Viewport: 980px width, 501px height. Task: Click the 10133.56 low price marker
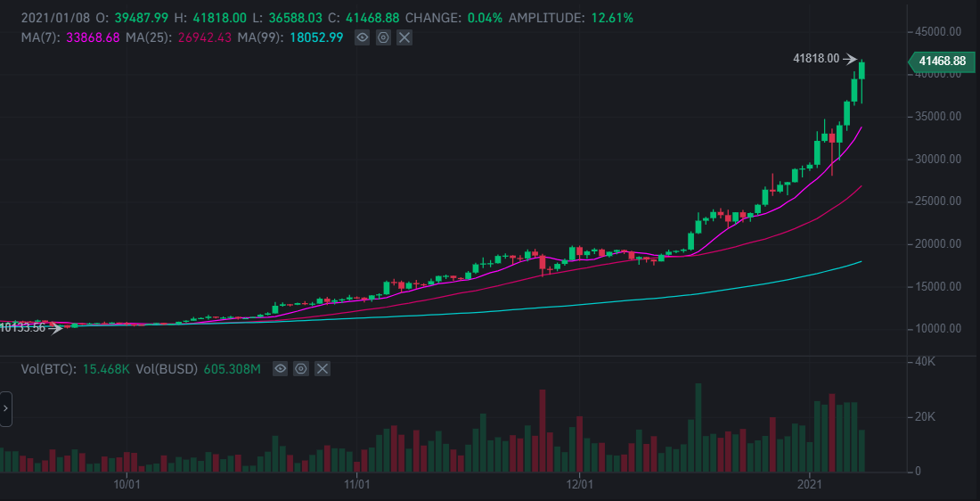pos(21,328)
